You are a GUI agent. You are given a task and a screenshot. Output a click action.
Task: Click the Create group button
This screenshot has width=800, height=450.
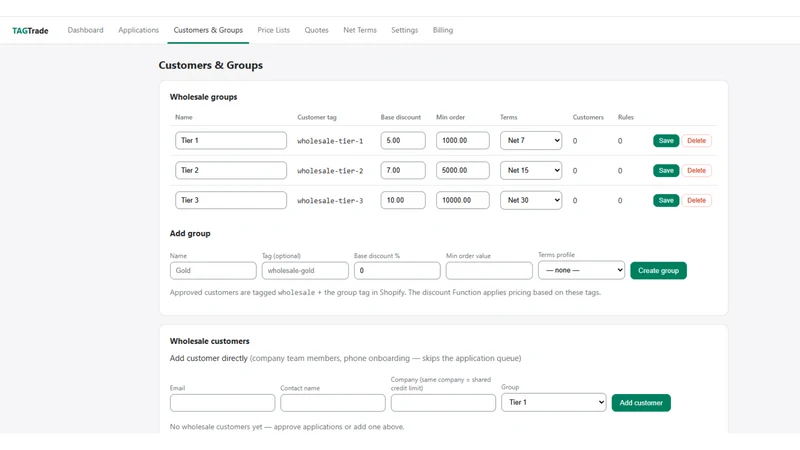pos(658,270)
